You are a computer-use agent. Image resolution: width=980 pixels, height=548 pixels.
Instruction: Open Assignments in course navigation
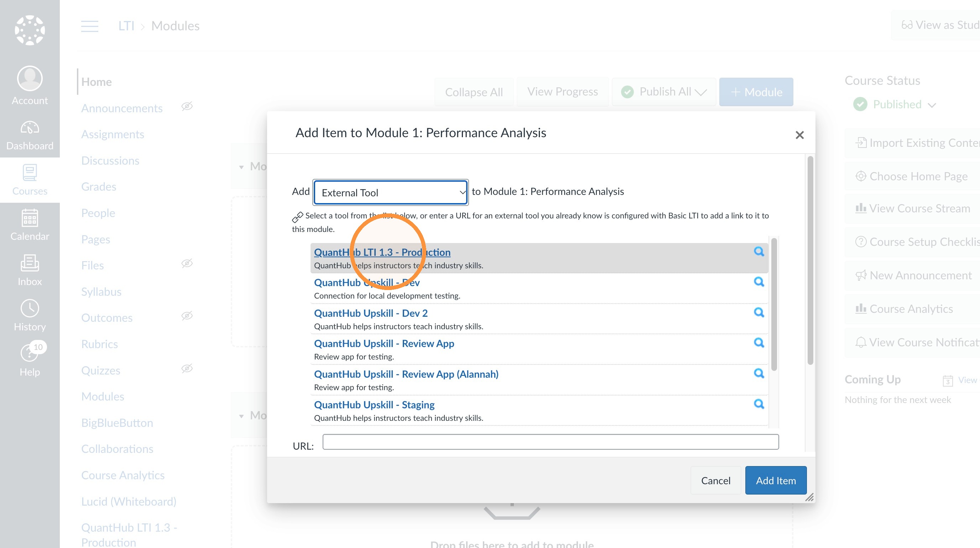[x=113, y=134]
